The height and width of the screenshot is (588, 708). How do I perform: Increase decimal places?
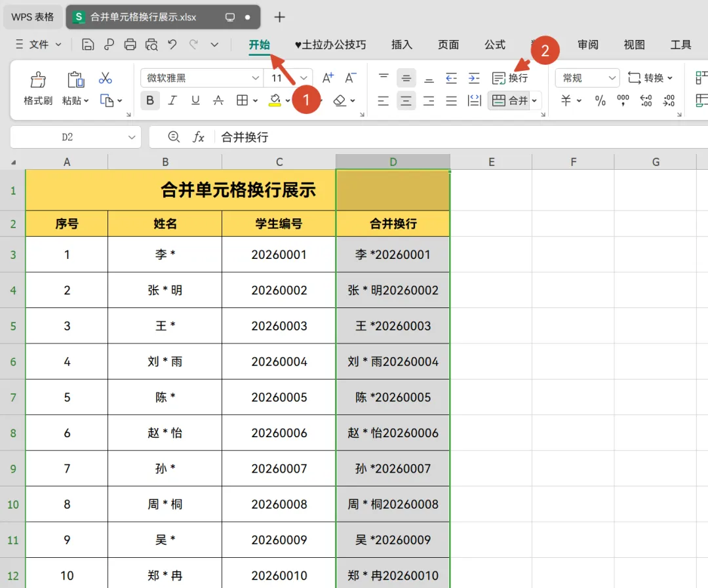(x=646, y=100)
